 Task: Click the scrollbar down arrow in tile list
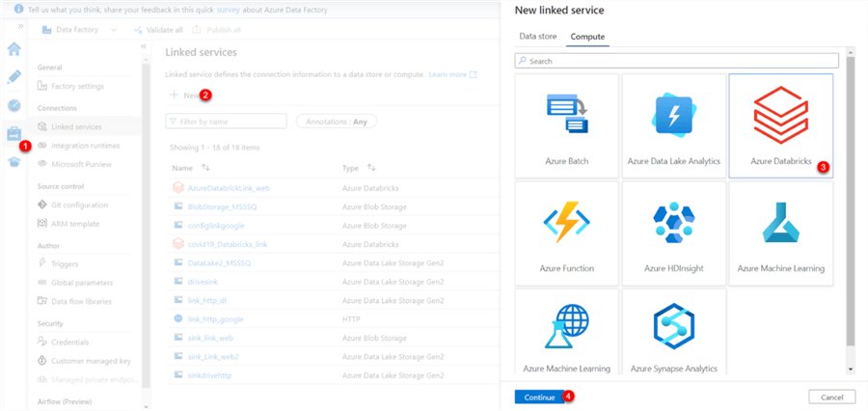(x=851, y=370)
